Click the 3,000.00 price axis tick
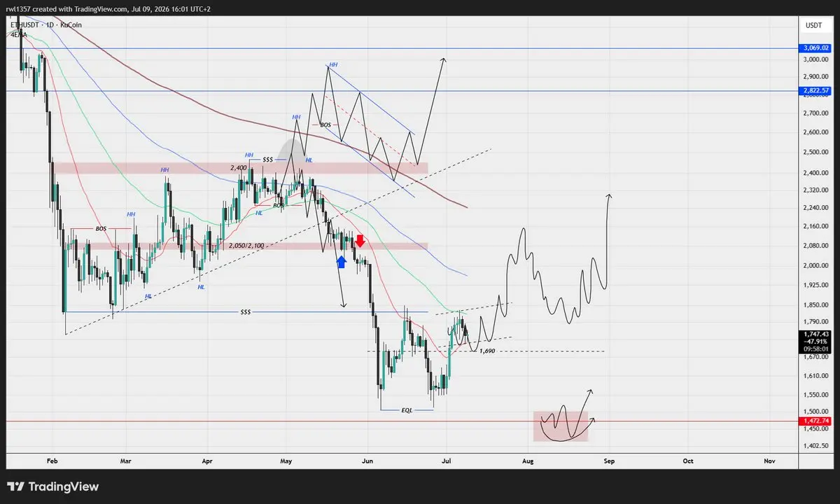The height and width of the screenshot is (504, 840). click(816, 60)
